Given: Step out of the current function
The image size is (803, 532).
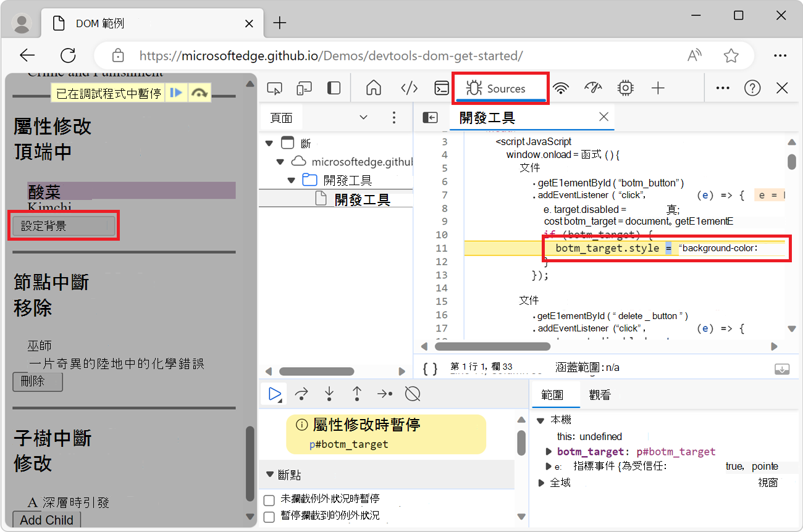Looking at the screenshot, I should [x=356, y=393].
